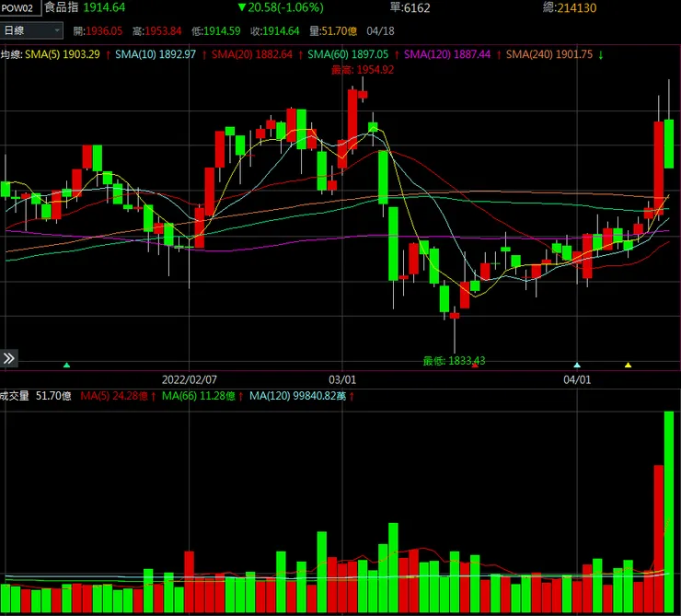Viewport: 681px width, 616px height.
Task: Select the SMA(10) 1892.97 indicator label
Action: [x=156, y=54]
